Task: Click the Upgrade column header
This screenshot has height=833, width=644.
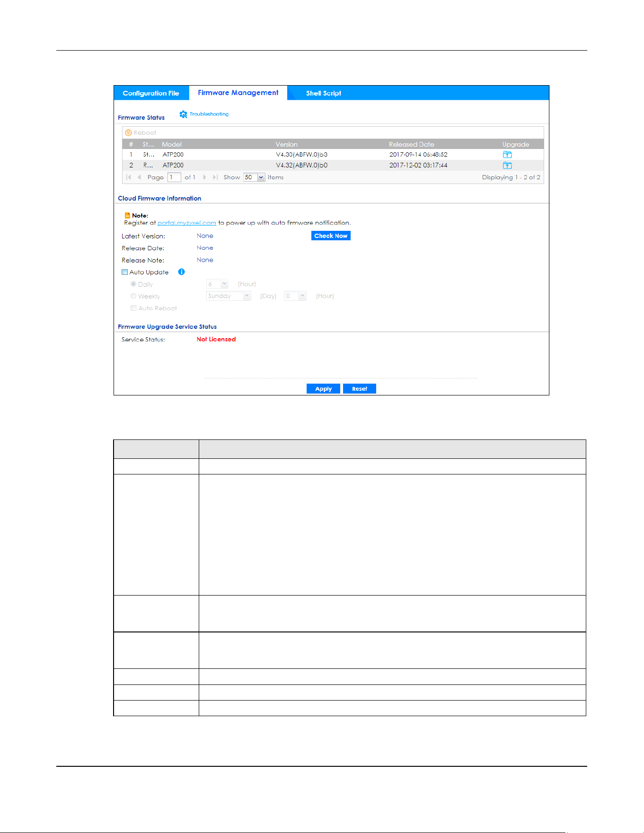Action: point(516,144)
